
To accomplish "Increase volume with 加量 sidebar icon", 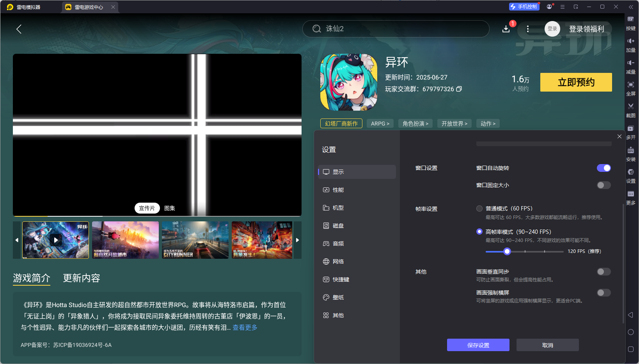I will click(630, 45).
